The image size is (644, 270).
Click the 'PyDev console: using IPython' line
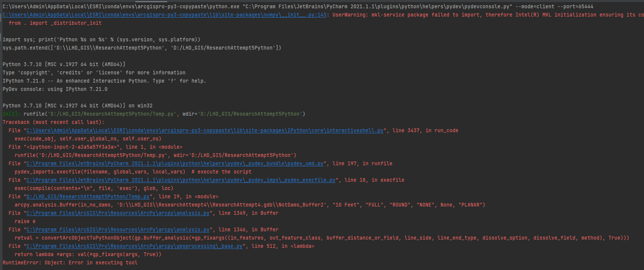coord(55,89)
